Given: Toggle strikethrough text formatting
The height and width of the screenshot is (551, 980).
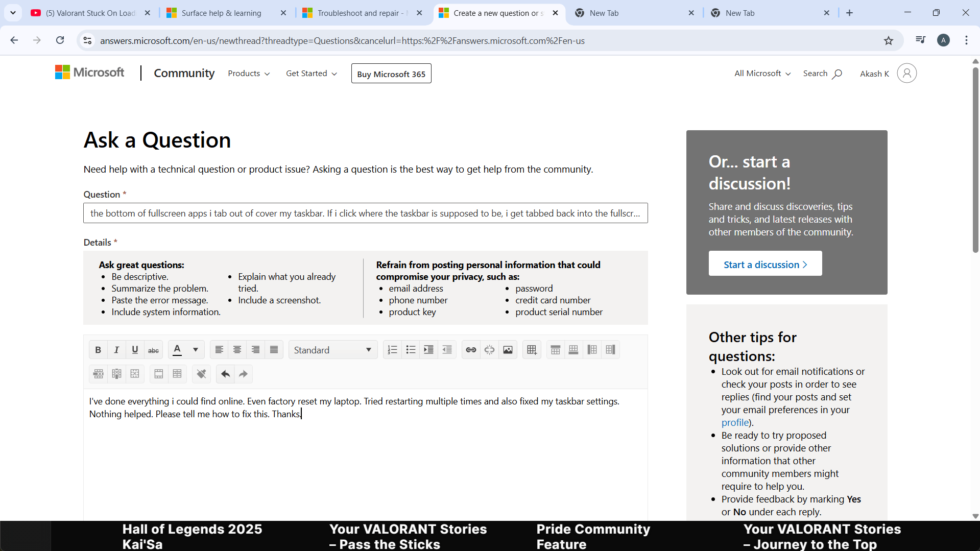Looking at the screenshot, I should (x=153, y=349).
